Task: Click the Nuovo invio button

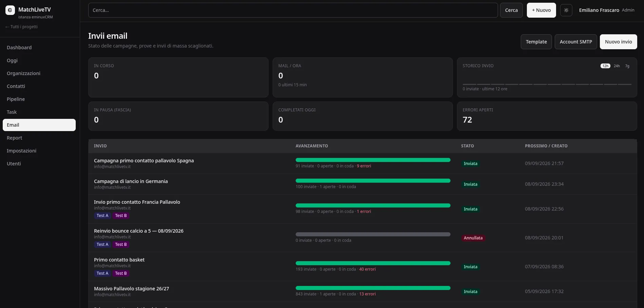Action: click(618, 42)
